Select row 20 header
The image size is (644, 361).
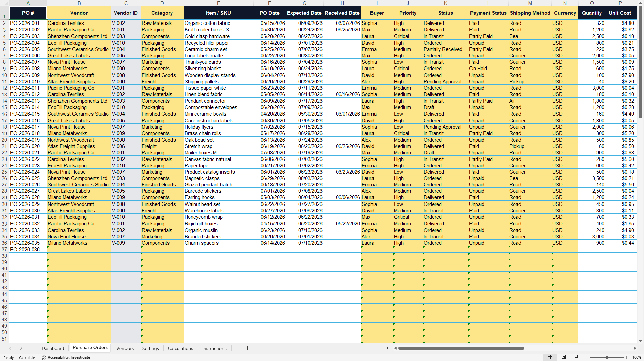tap(4, 140)
